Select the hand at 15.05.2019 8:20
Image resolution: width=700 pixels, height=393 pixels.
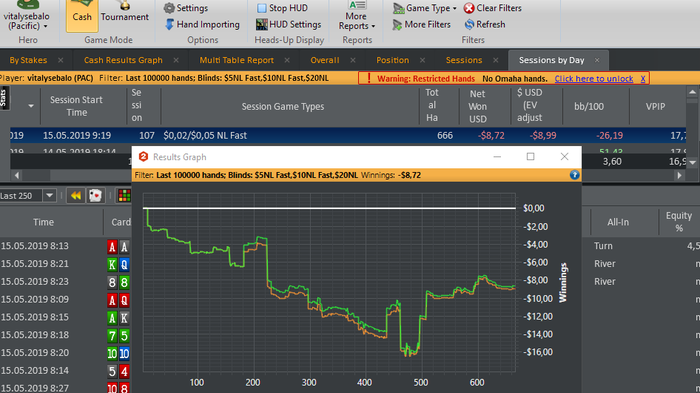pos(35,353)
